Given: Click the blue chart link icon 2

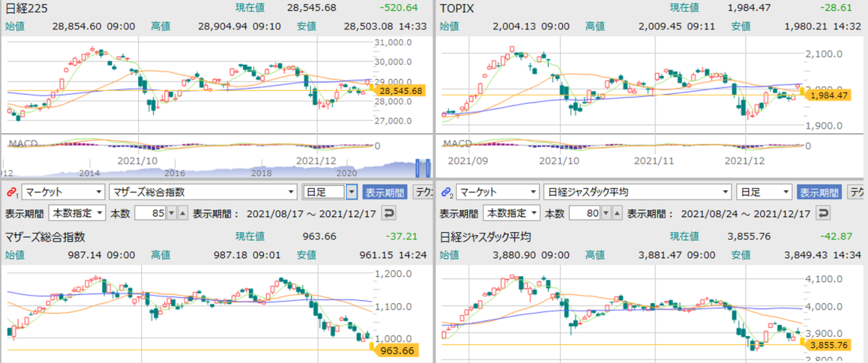Looking at the screenshot, I should pyautogui.click(x=446, y=192).
